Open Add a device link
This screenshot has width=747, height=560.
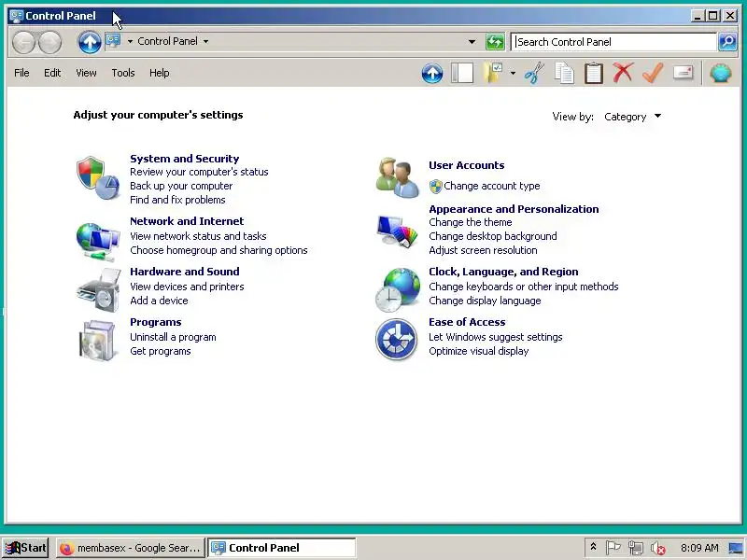(159, 301)
